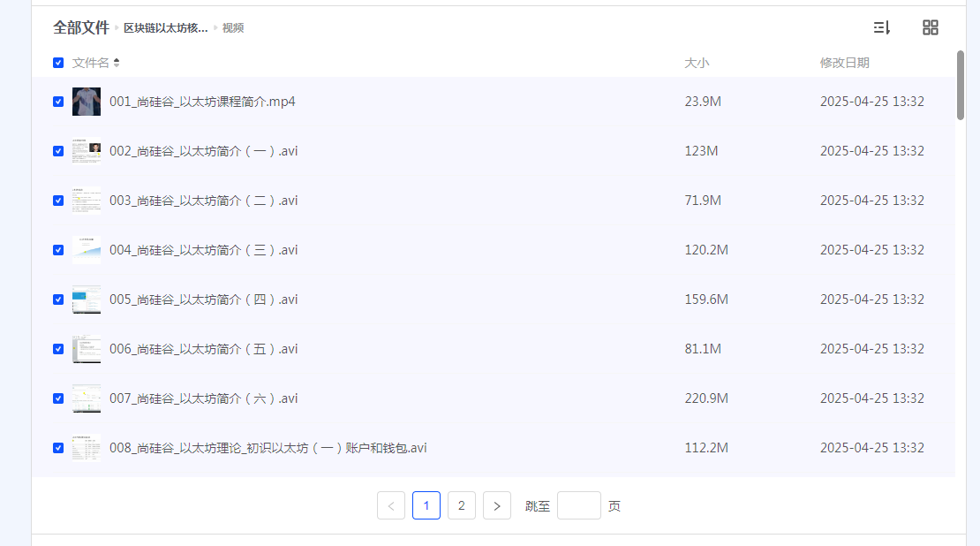This screenshot has height=546, width=980.
Task: Open the 区块链以太坊核 breadcrumb folder
Action: [x=166, y=27]
